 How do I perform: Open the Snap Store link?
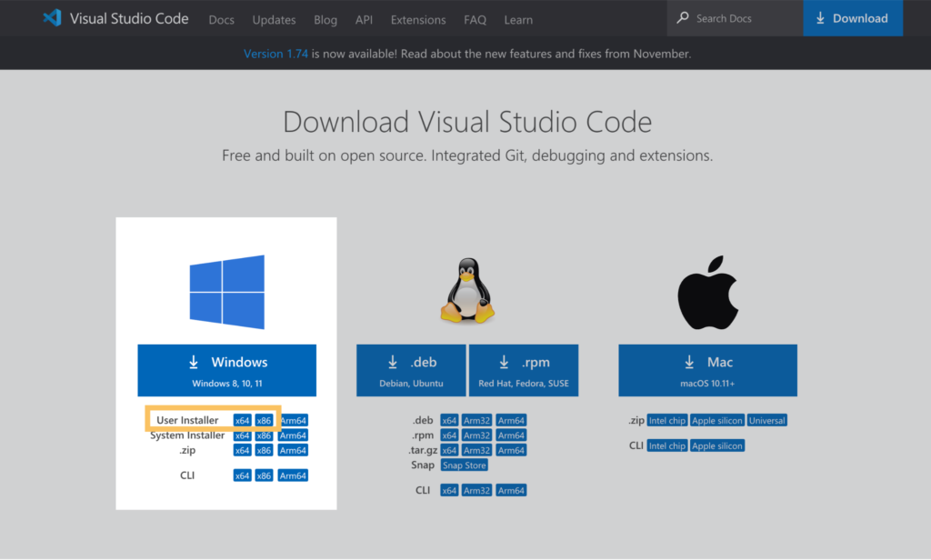tap(465, 465)
